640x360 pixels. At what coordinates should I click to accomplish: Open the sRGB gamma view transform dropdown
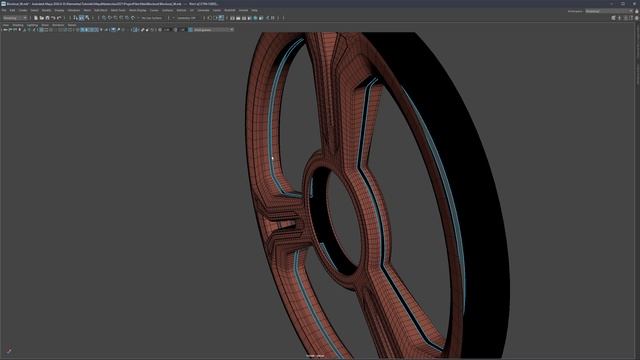pyautogui.click(x=213, y=29)
